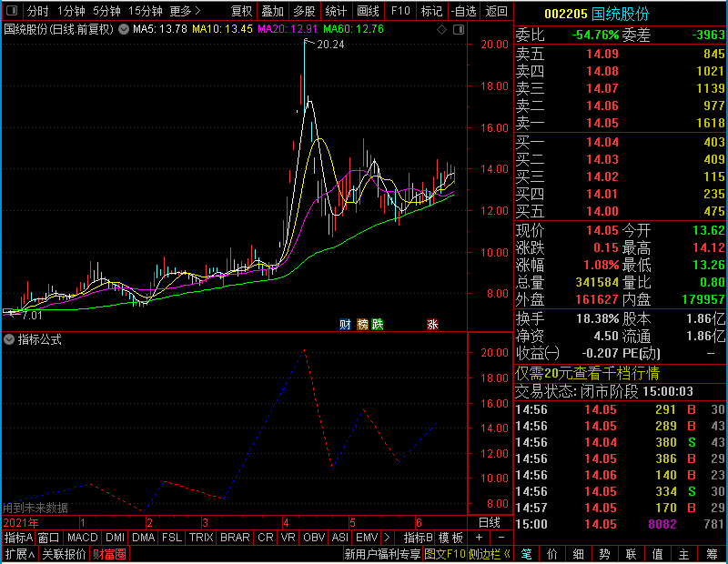Viewport: 728px width, 564px height.
Task: Select the EMV indicator
Action: pyautogui.click(x=367, y=538)
